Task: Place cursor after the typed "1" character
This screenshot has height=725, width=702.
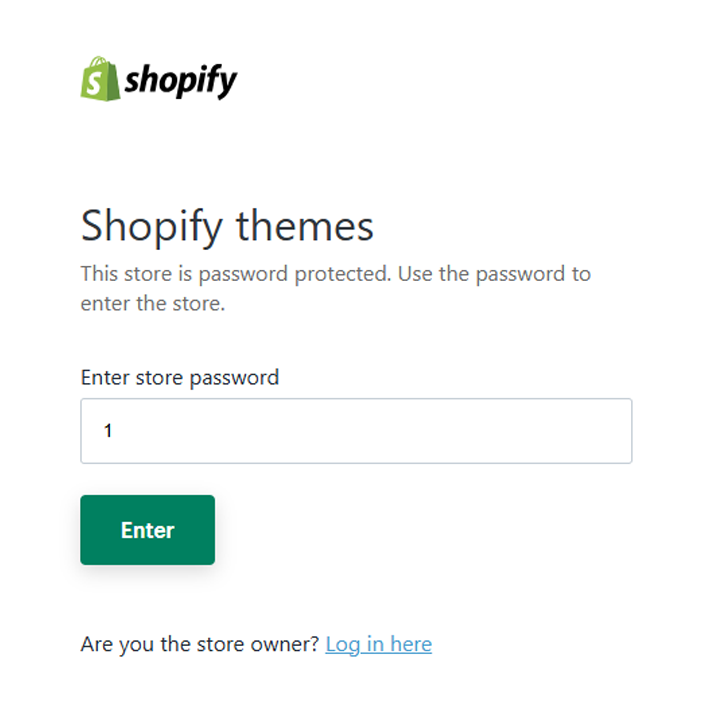Action: point(114,431)
